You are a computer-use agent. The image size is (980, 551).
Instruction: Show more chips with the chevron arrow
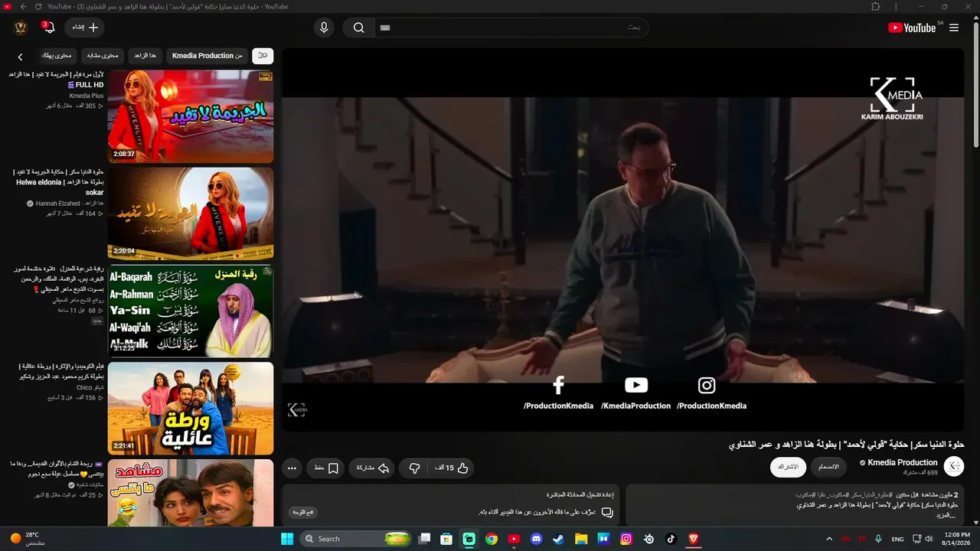coord(21,57)
